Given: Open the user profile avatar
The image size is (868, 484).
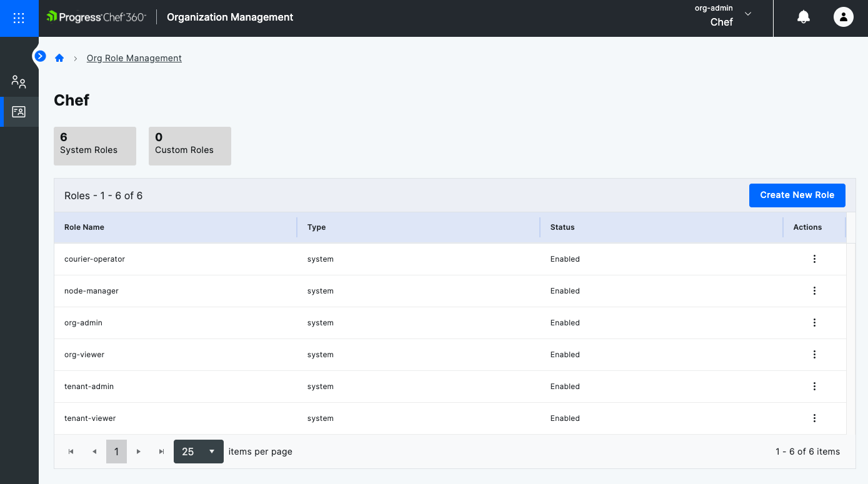Looking at the screenshot, I should (x=844, y=17).
